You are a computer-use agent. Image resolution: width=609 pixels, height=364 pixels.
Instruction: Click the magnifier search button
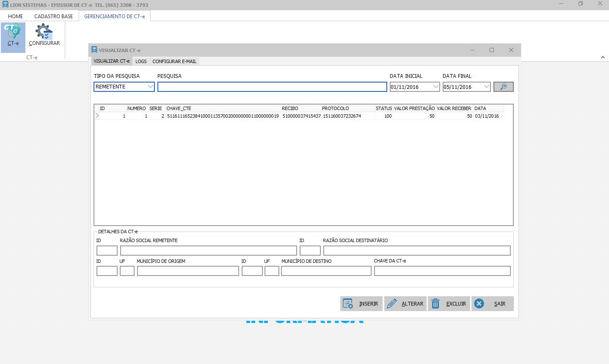503,87
